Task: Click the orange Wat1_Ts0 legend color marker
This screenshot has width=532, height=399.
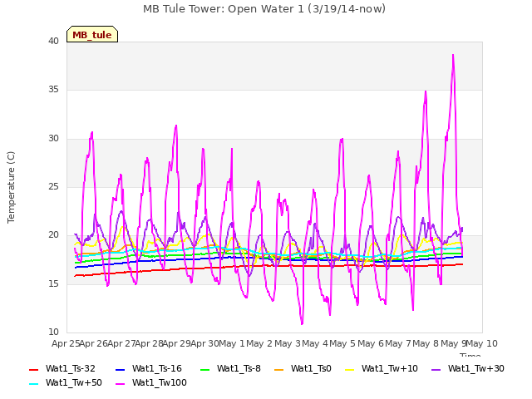Action: pyautogui.click(x=279, y=369)
